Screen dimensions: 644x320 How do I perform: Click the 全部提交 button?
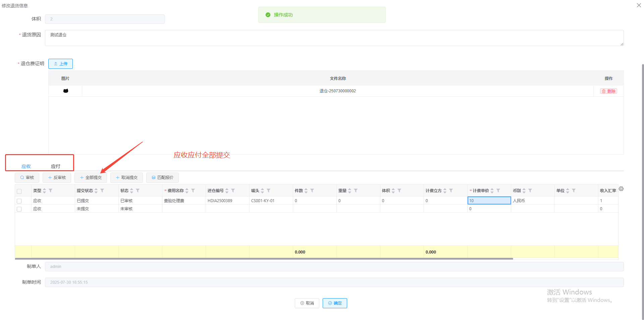tap(91, 178)
